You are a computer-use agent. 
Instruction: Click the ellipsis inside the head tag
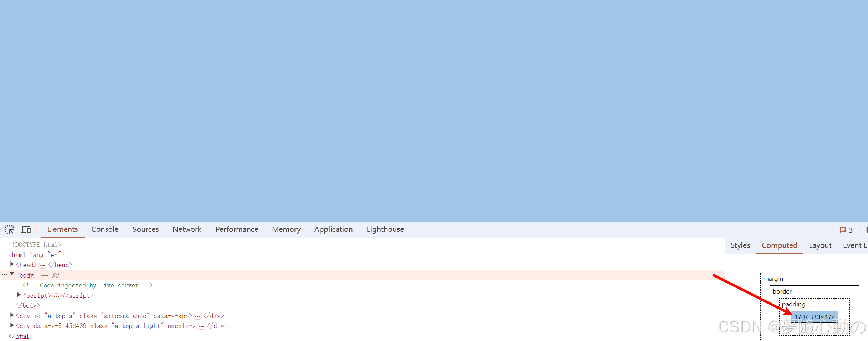[x=42, y=265]
